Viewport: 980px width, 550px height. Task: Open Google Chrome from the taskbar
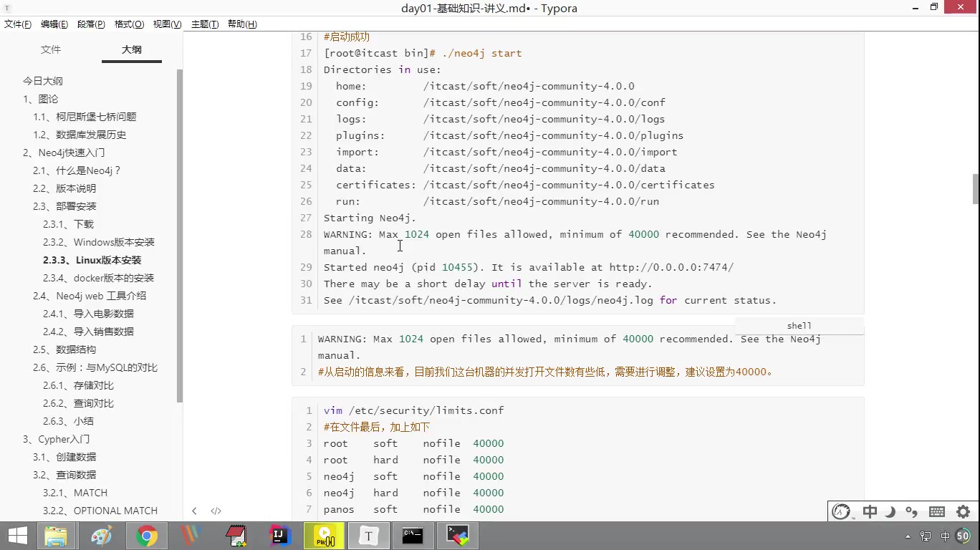pyautogui.click(x=146, y=536)
